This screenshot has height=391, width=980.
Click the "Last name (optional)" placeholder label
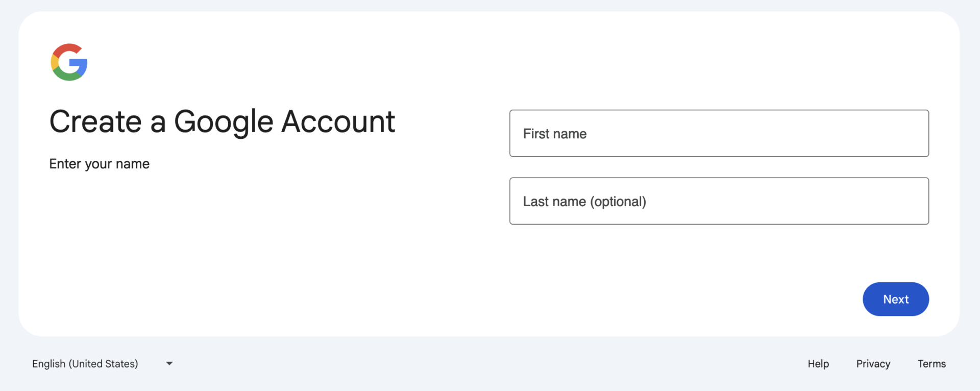tap(584, 202)
